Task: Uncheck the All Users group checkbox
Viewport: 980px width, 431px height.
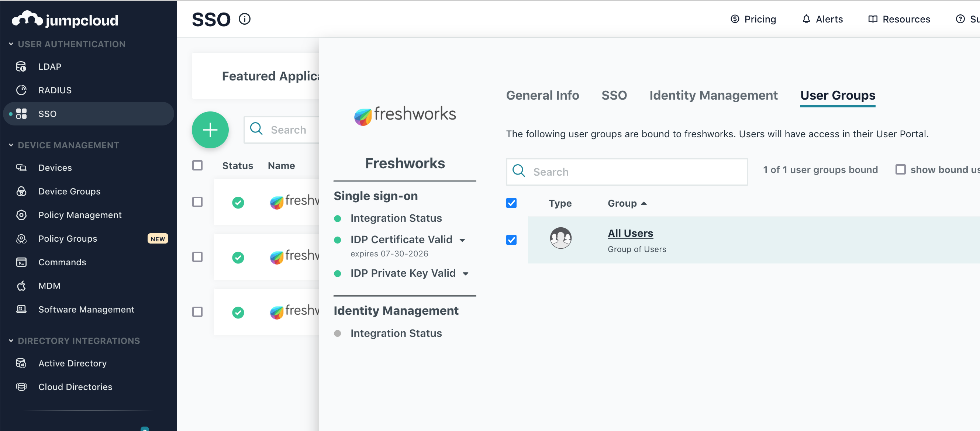Action: tap(511, 239)
